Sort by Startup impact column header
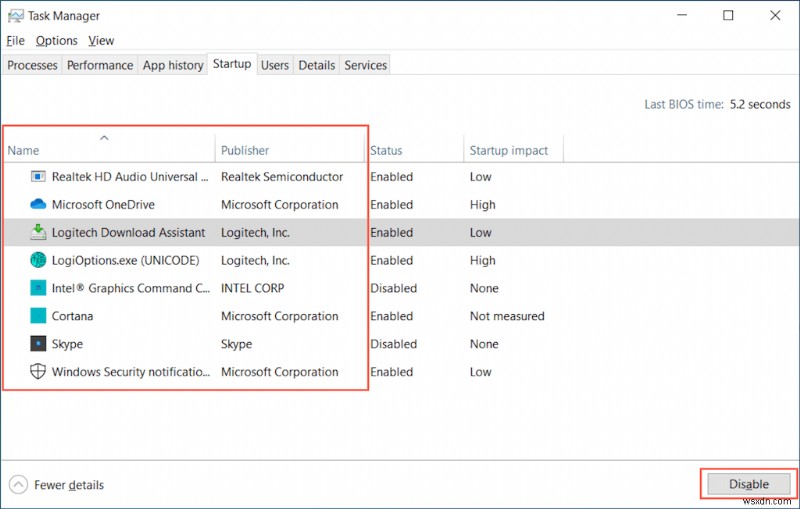This screenshot has height=509, width=800. (513, 150)
